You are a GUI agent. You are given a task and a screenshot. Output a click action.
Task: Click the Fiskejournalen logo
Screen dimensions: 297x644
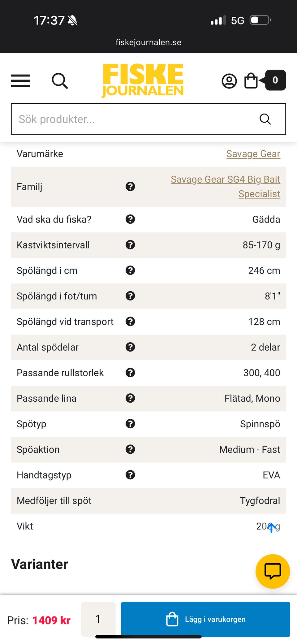(143, 80)
